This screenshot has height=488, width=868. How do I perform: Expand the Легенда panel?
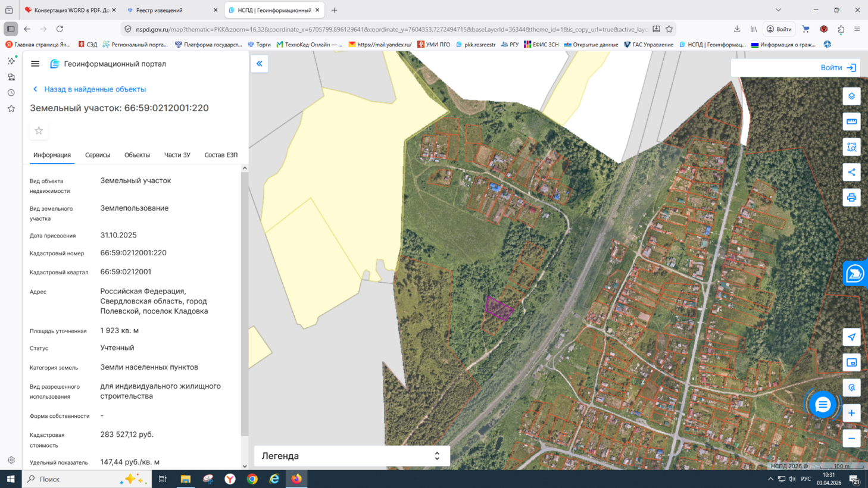click(x=436, y=456)
